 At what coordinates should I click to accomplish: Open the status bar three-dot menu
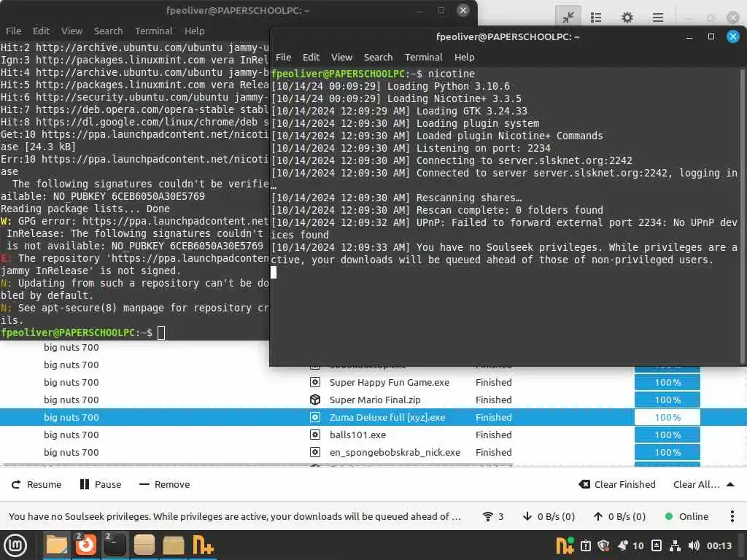[732, 516]
